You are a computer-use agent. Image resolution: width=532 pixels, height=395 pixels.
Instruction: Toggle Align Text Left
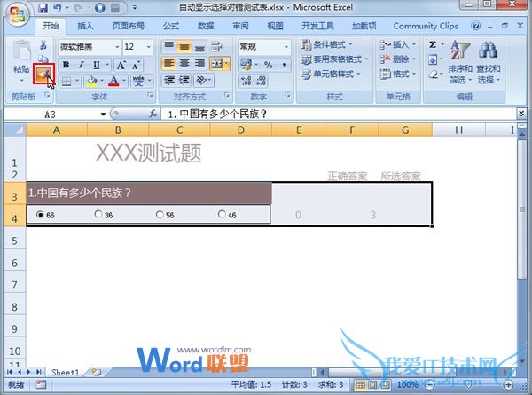point(169,64)
